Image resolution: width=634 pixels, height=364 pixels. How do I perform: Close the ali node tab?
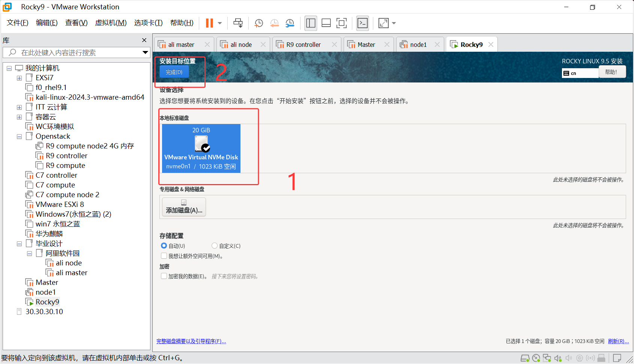tap(263, 45)
